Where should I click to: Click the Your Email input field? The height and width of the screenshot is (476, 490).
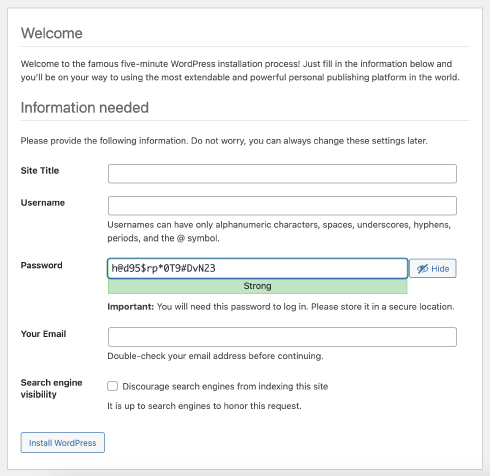282,337
